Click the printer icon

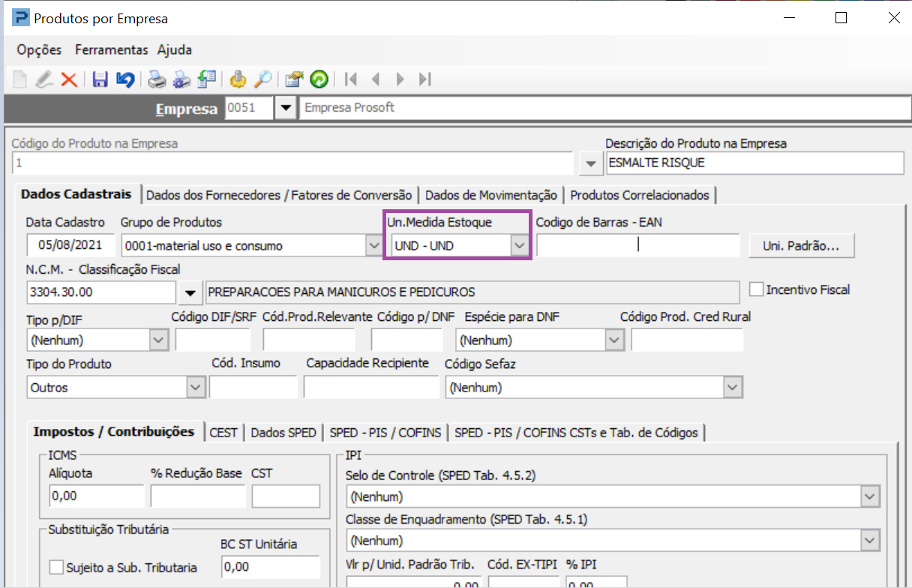tap(156, 79)
